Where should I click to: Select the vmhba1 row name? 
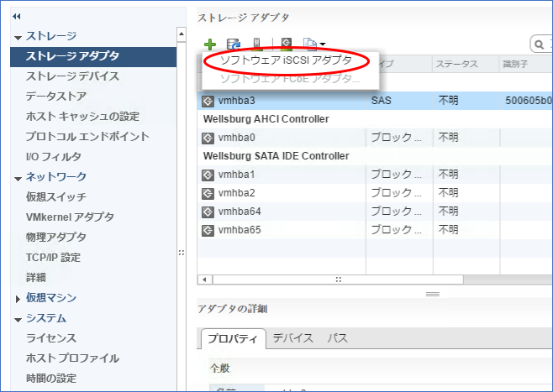click(237, 175)
